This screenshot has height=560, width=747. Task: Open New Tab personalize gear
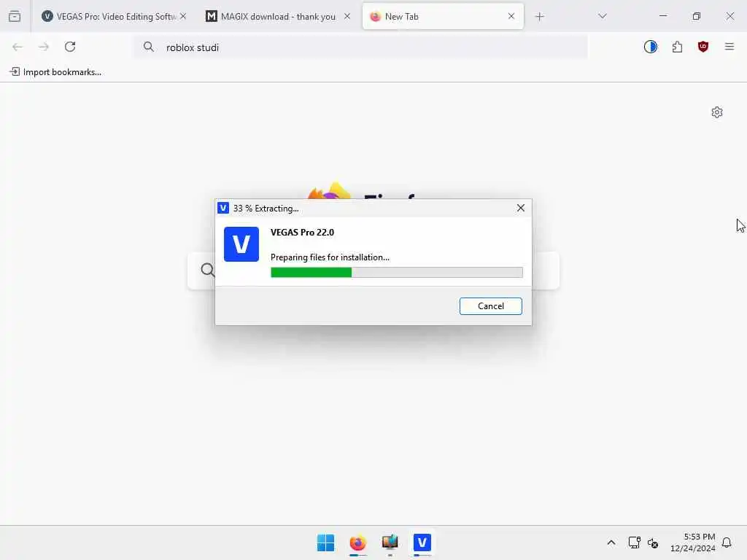pyautogui.click(x=716, y=112)
